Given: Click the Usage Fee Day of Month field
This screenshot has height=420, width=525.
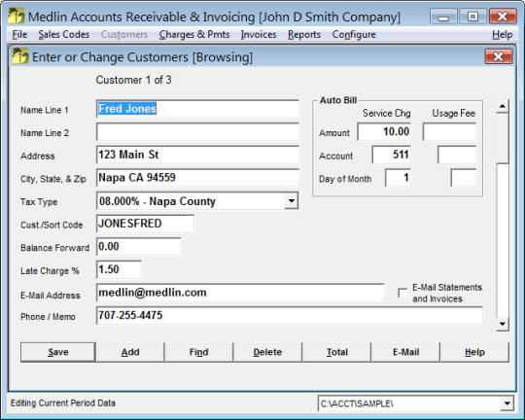Looking at the screenshot, I should [x=464, y=178].
